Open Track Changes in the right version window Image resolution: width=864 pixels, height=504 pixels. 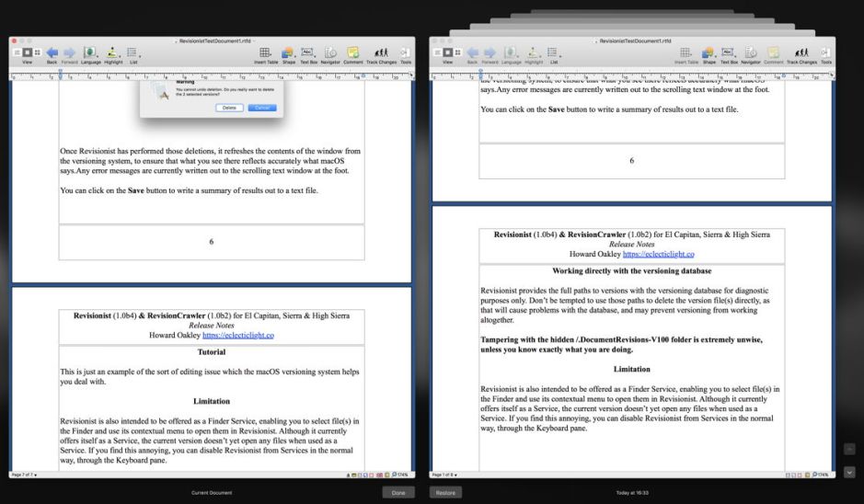802,52
